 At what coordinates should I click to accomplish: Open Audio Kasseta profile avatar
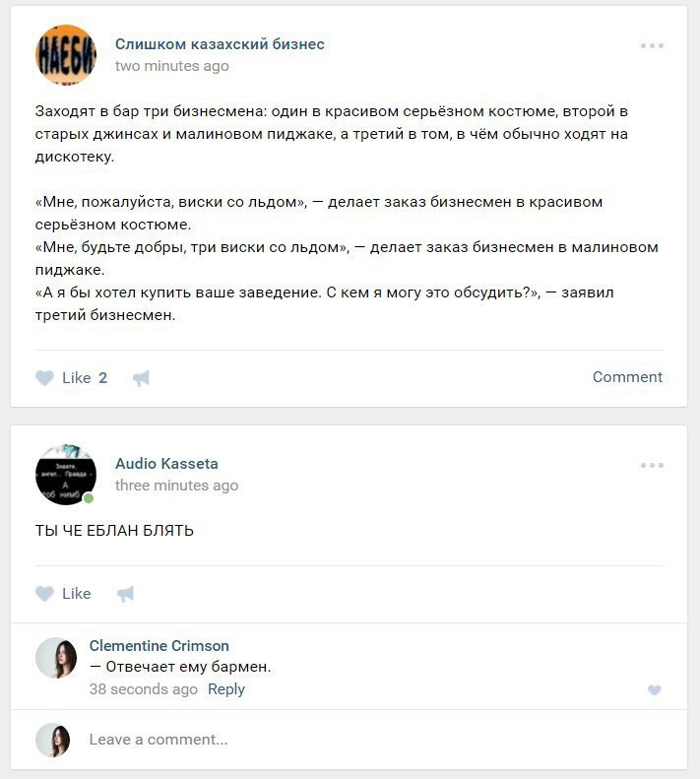66,475
